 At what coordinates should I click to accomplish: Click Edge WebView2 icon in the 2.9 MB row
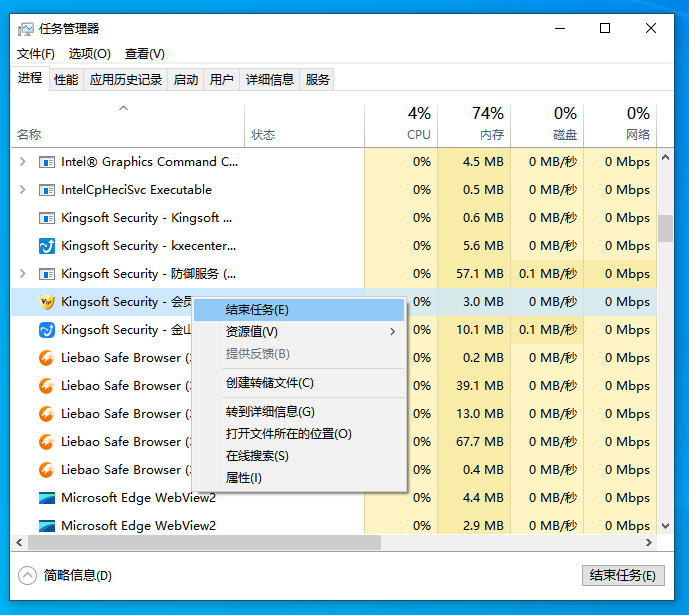point(47,526)
